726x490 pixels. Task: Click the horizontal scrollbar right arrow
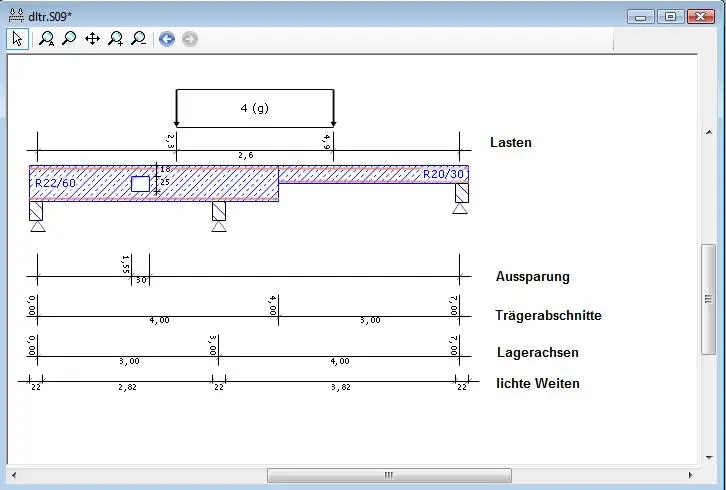[x=690, y=475]
